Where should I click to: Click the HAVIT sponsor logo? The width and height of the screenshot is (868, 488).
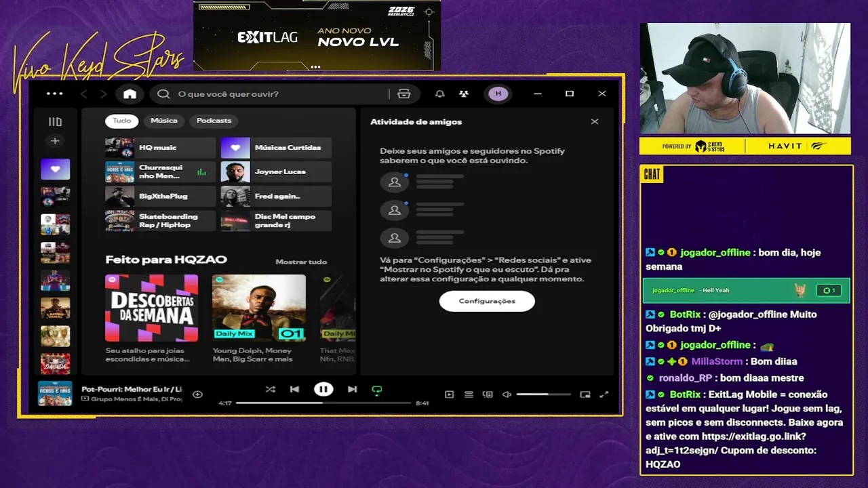pos(785,146)
